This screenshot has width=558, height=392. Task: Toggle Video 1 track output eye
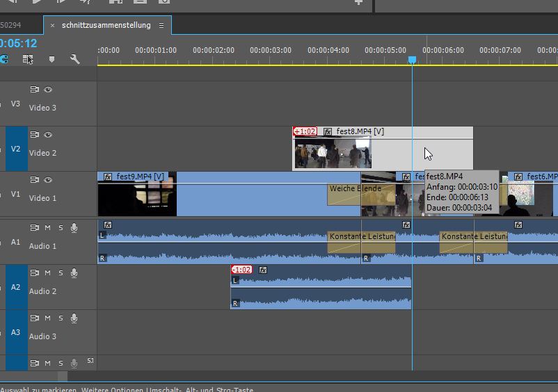click(x=48, y=180)
